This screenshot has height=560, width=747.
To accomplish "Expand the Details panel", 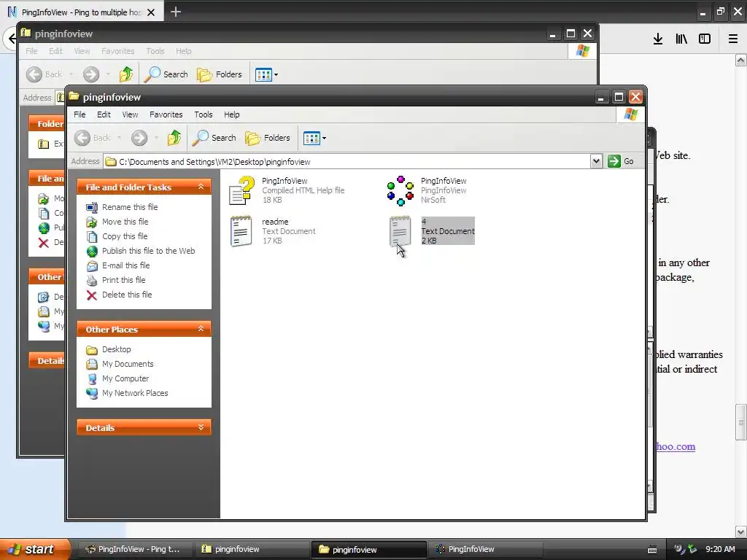I will tap(201, 427).
